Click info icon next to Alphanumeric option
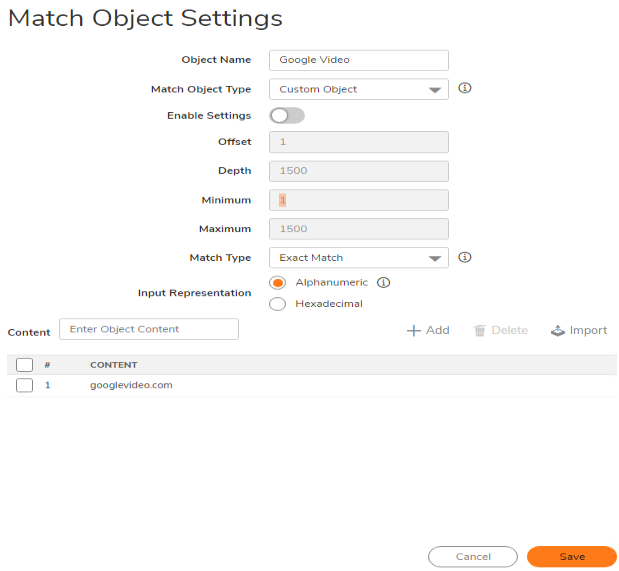Viewport: 619px width, 571px height. pos(384,282)
